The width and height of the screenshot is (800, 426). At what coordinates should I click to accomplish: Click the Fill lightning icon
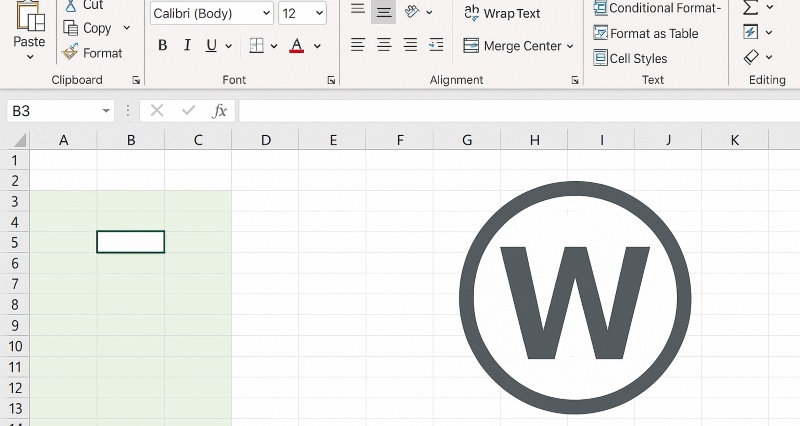750,32
